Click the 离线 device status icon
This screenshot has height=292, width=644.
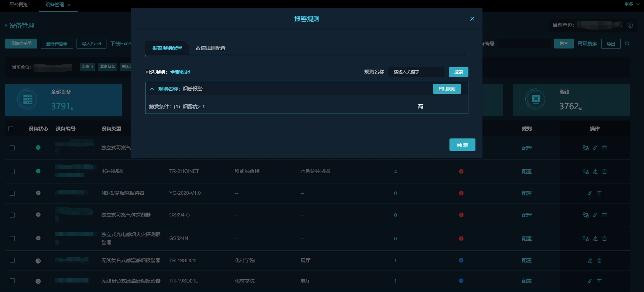pos(536,99)
